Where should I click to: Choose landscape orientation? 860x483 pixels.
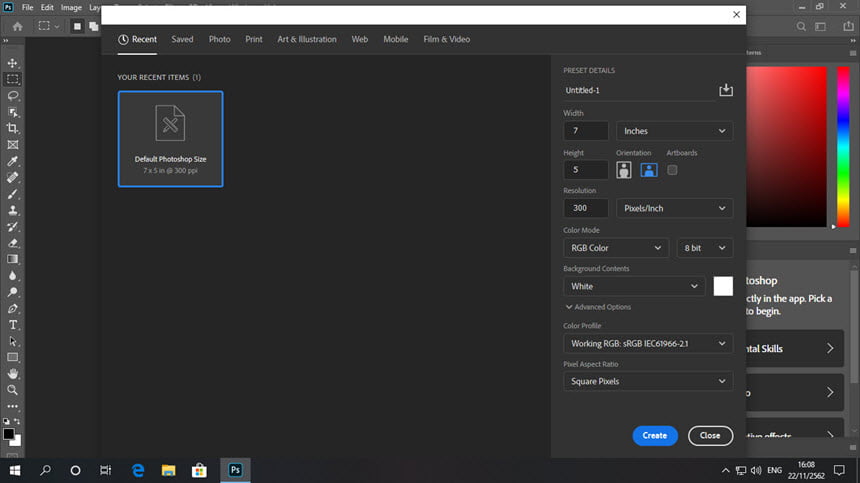(x=648, y=170)
